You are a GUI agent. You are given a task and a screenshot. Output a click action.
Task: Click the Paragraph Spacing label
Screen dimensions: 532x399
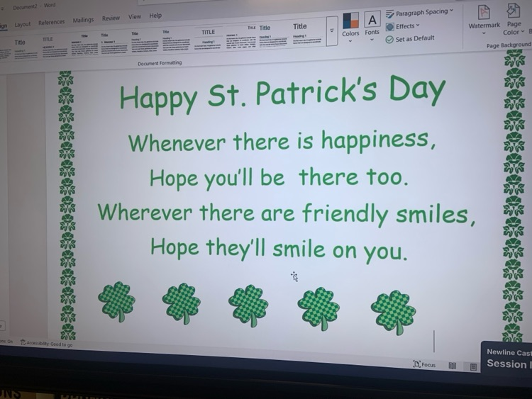tap(422, 12)
